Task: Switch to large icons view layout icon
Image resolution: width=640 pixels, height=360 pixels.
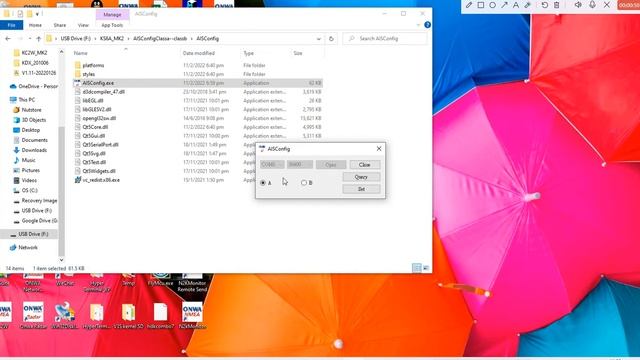Action: pyautogui.click(x=426, y=268)
